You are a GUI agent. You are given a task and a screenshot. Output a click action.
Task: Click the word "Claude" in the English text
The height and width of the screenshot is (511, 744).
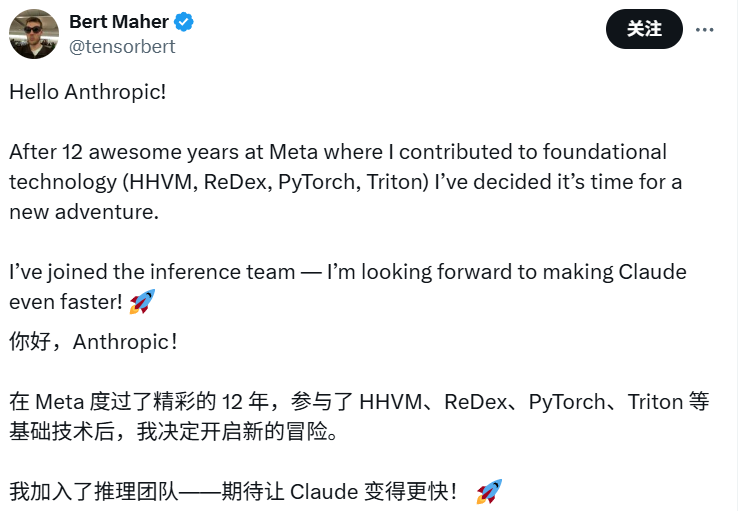tap(652, 272)
